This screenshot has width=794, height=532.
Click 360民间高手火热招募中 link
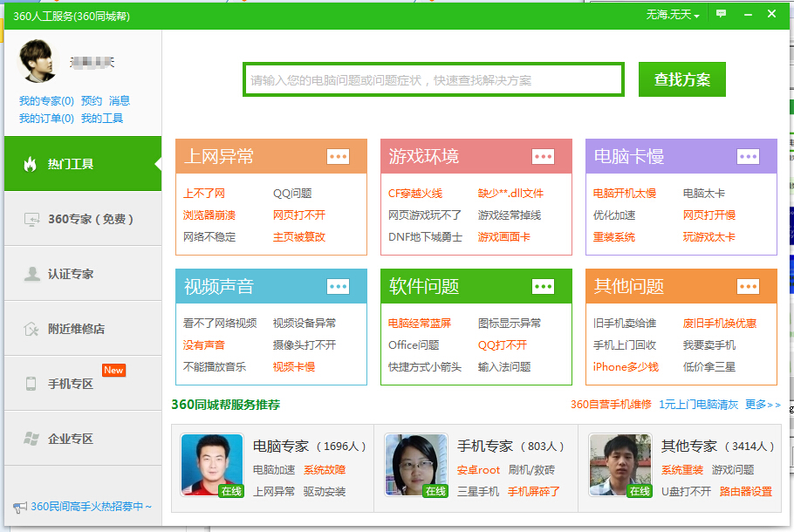pos(91,507)
